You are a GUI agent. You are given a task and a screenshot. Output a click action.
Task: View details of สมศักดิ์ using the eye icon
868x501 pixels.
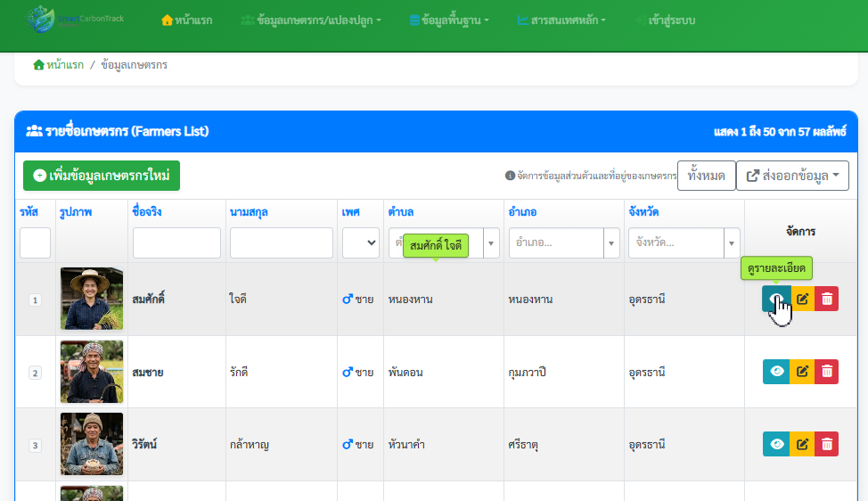[x=776, y=299]
